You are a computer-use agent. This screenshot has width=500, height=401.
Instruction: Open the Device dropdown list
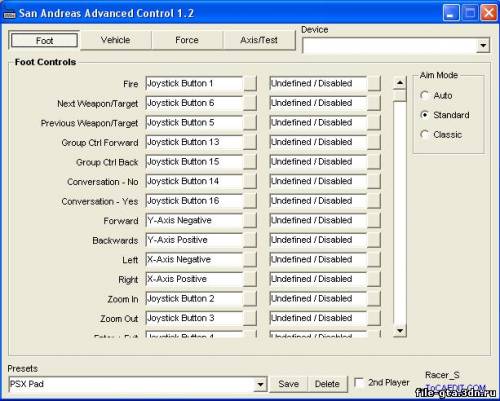(x=483, y=45)
